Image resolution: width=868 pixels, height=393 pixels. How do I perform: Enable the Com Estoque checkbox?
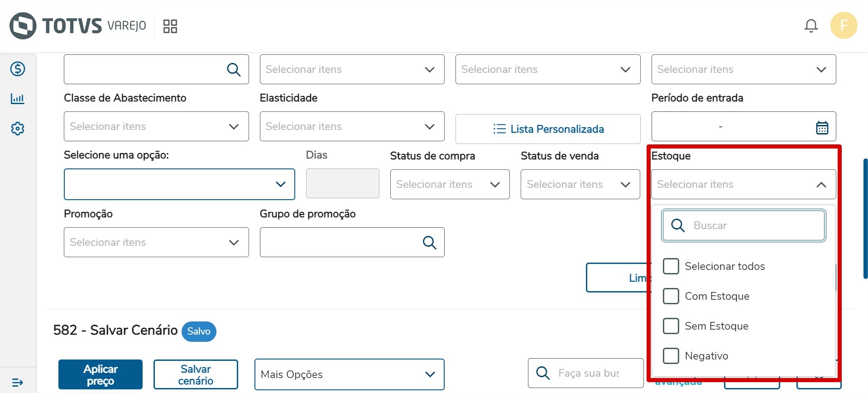point(671,296)
